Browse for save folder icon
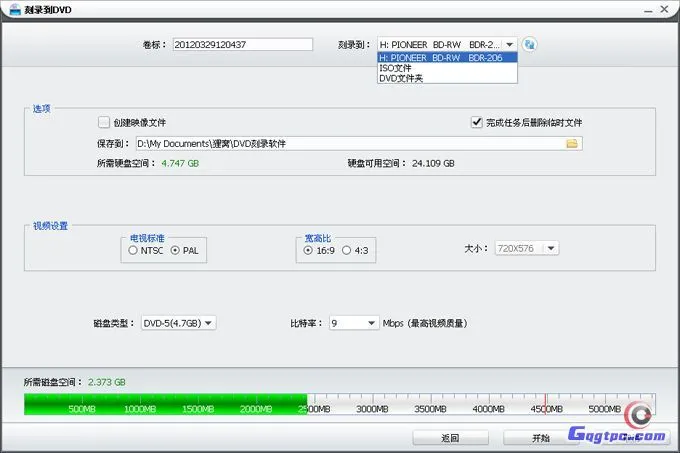The width and height of the screenshot is (680, 453). coord(572,143)
